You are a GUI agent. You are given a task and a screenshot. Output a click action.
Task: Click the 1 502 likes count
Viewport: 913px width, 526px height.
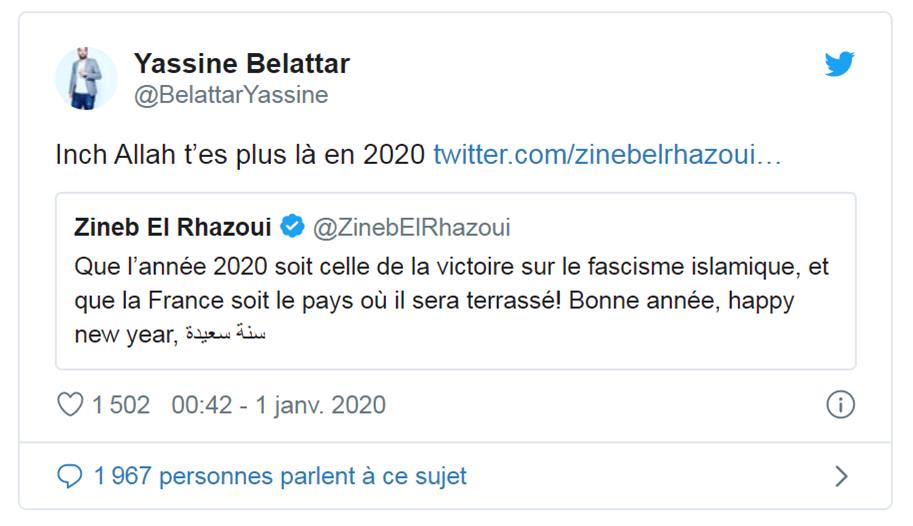click(120, 405)
